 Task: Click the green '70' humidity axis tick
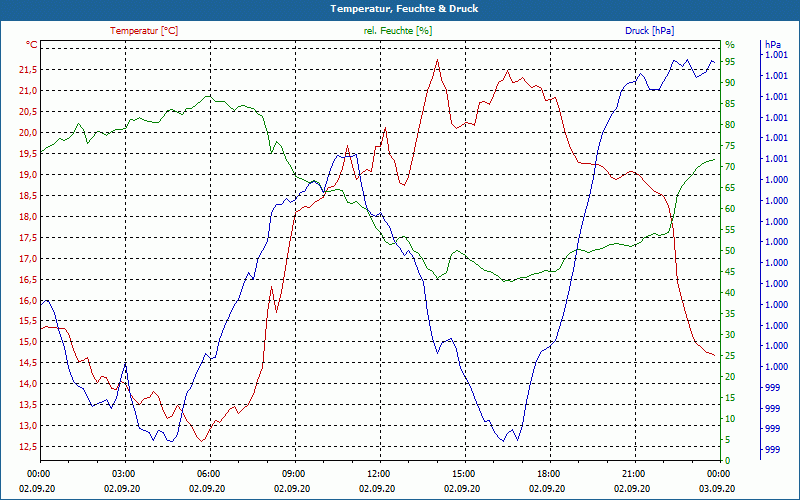[730, 167]
